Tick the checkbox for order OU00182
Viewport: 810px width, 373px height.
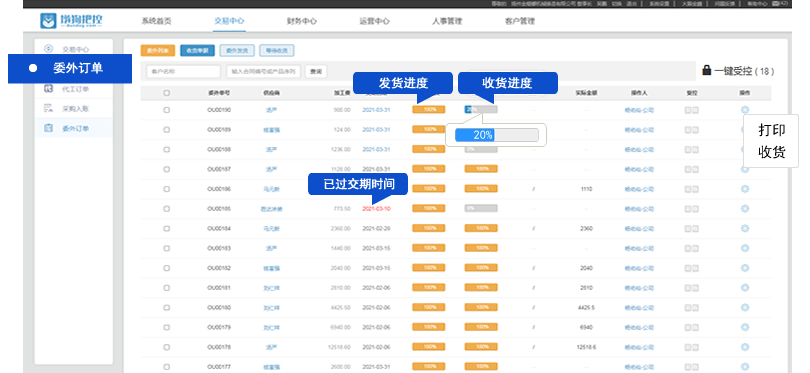click(x=166, y=268)
